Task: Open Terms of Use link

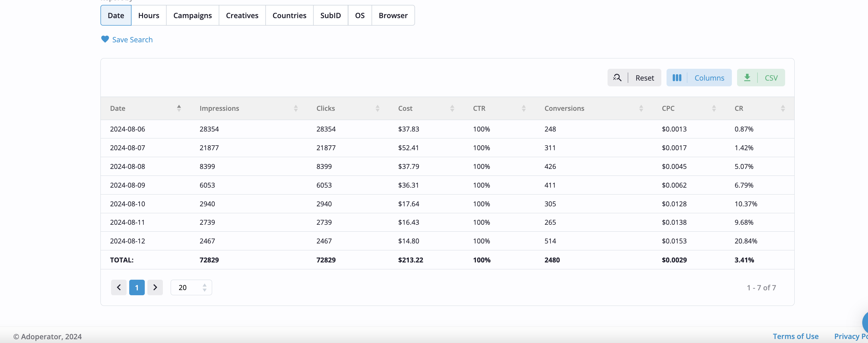Action: click(x=795, y=336)
